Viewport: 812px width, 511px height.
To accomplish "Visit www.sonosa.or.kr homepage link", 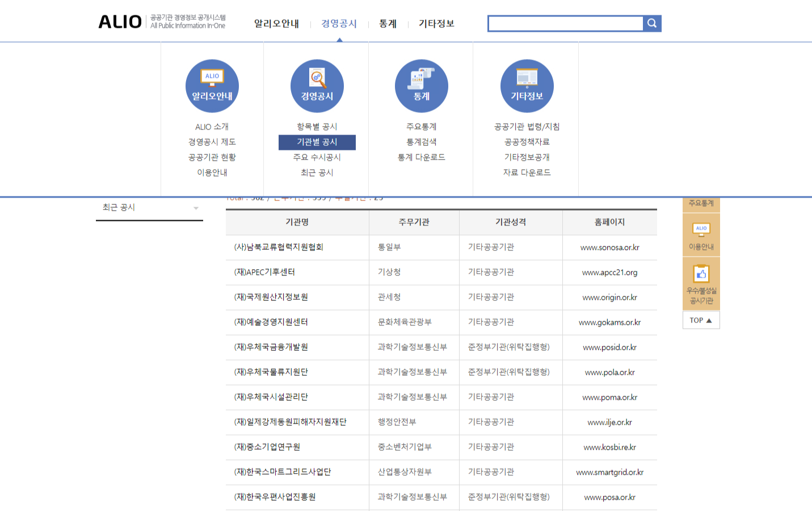I will click(610, 248).
